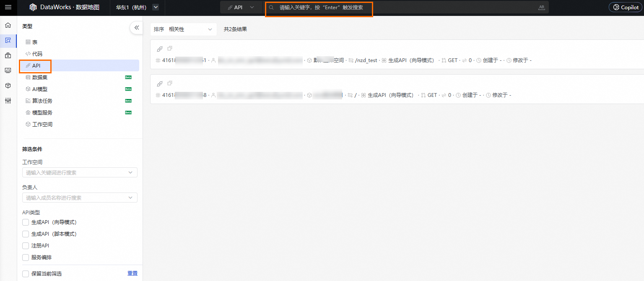
Task: Open the cube icon in the left sidebar
Action: point(8,86)
